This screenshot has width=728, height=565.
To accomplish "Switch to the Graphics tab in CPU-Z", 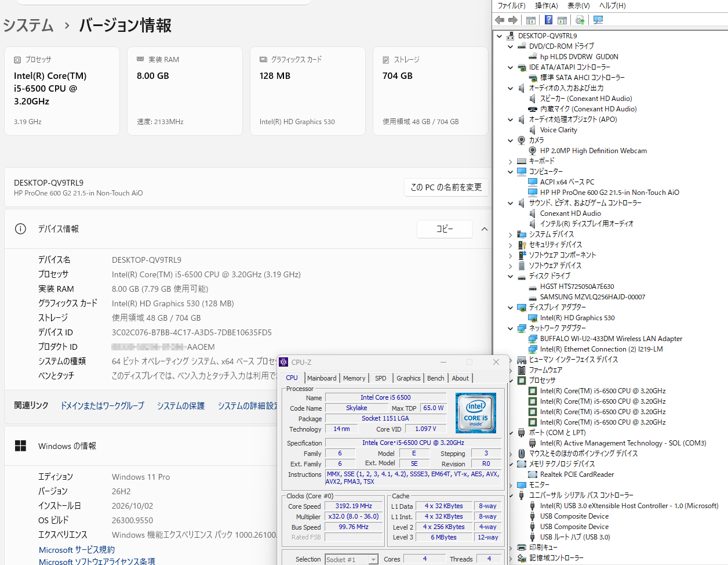I will pos(409,378).
